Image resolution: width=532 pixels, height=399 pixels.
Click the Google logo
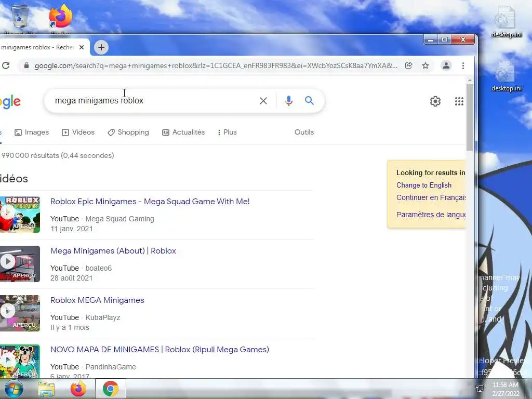pyautogui.click(x=10, y=101)
